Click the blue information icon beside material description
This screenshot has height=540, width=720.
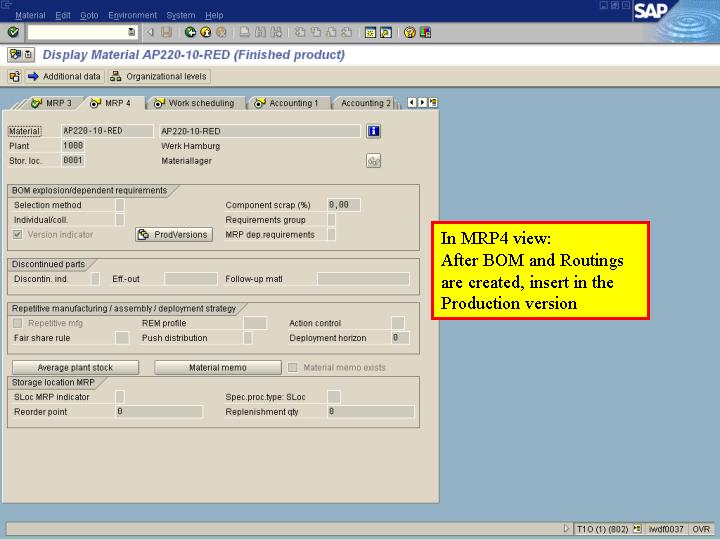click(373, 131)
